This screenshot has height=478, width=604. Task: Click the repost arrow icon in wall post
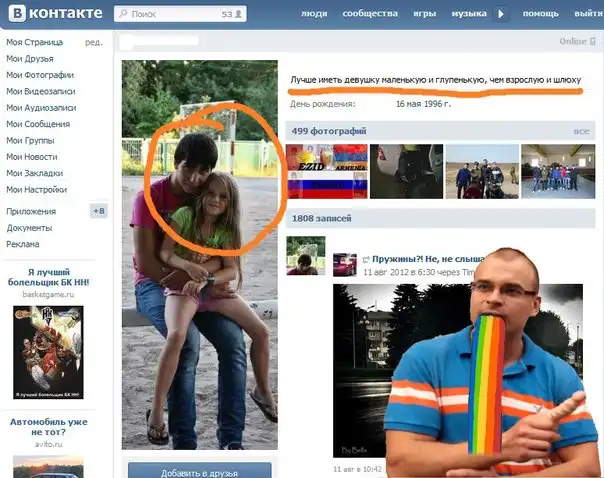click(x=367, y=258)
